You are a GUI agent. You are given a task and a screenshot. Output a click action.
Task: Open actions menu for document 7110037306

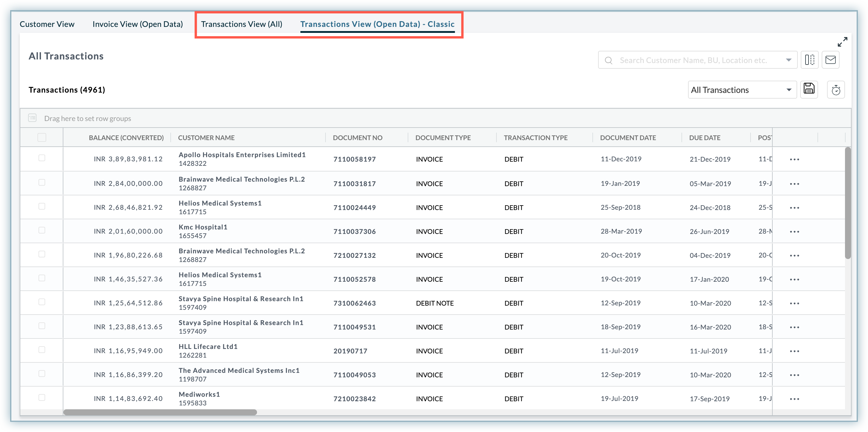click(794, 232)
